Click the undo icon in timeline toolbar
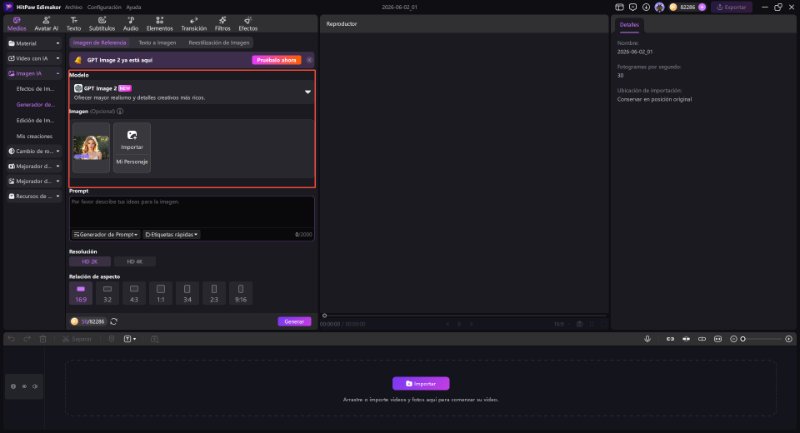800x433 pixels. [11, 339]
